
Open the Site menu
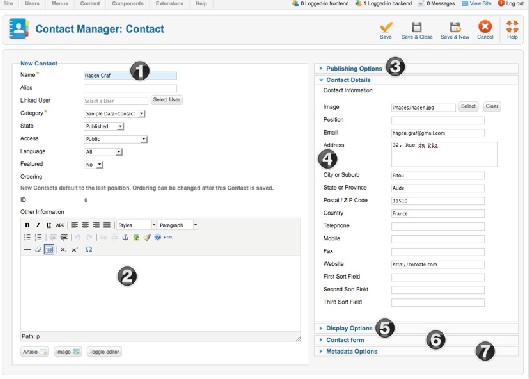[8, 3]
